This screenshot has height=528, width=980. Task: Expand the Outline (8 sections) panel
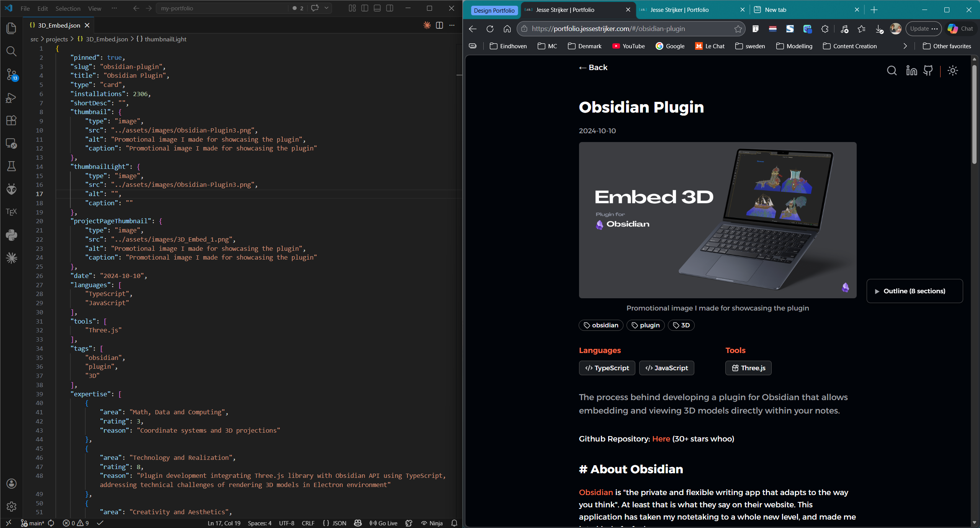click(915, 291)
